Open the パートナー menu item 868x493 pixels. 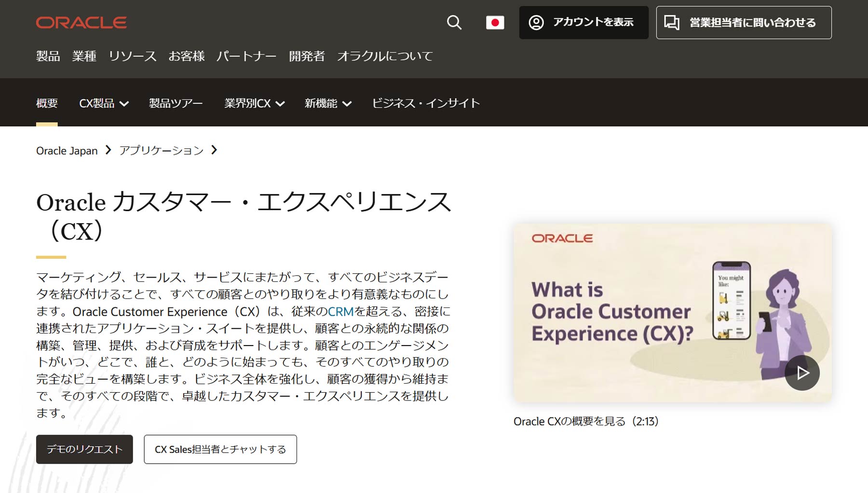point(246,56)
